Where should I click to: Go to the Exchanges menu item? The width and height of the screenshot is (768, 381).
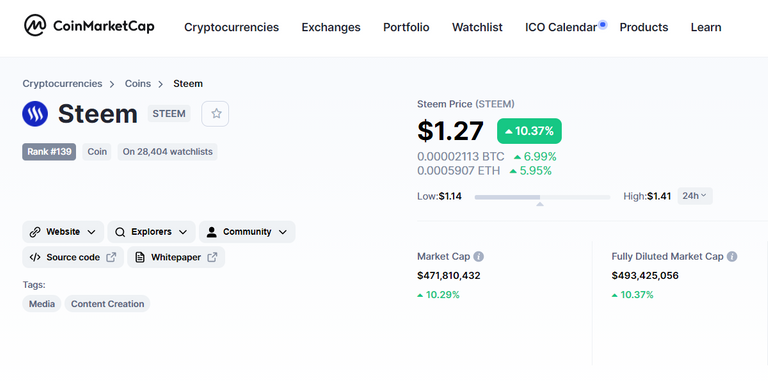coord(331,27)
